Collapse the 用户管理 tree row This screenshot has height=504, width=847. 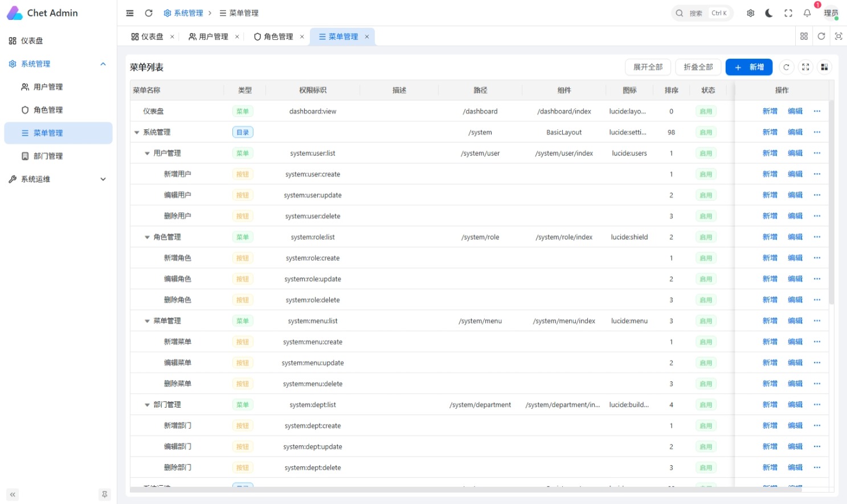click(x=147, y=153)
